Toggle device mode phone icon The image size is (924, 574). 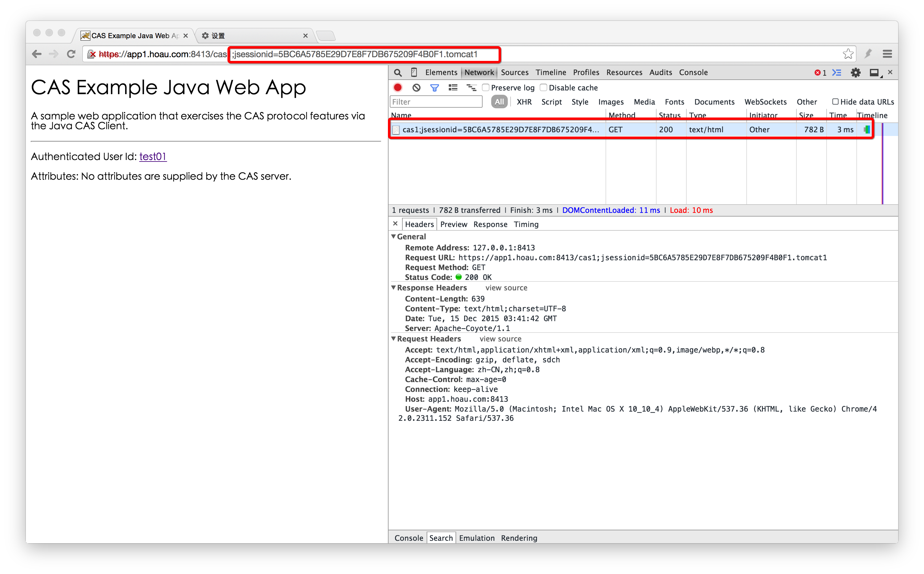coord(414,73)
